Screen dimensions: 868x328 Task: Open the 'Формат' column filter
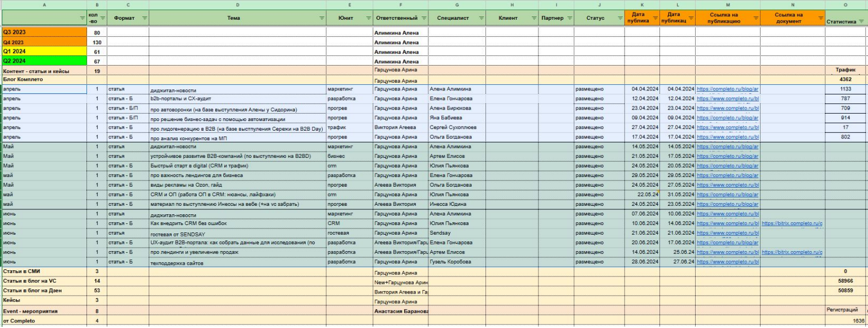point(144,18)
